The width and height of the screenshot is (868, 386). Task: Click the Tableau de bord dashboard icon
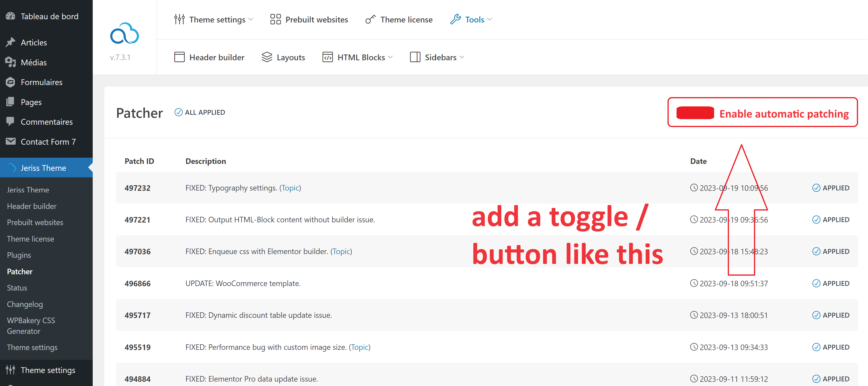pyautogui.click(x=10, y=16)
